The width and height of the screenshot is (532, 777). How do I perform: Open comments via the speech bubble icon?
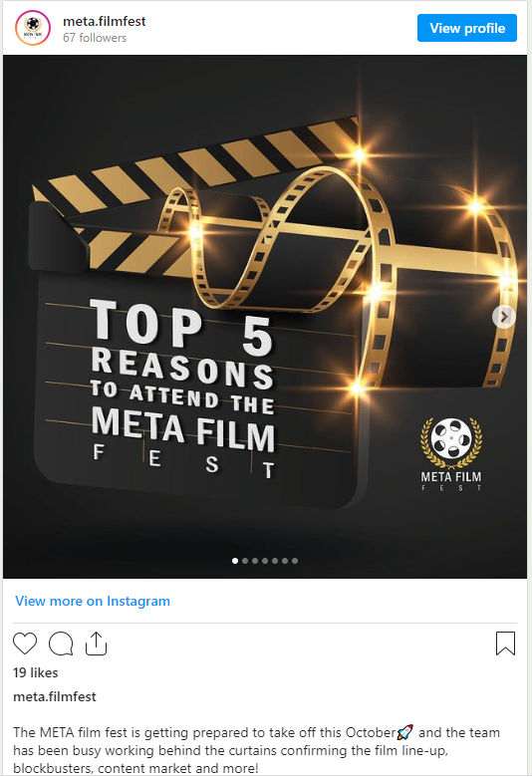[61, 644]
